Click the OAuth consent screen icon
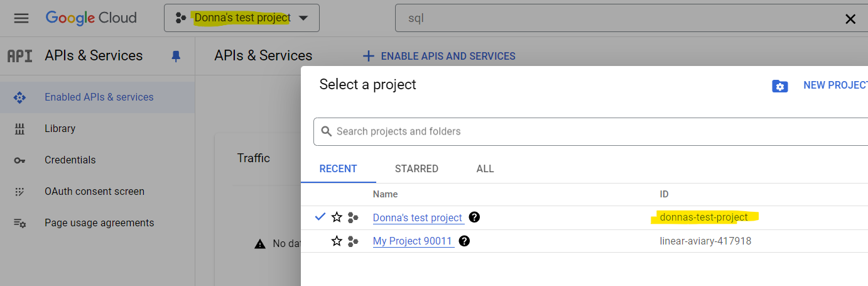This screenshot has height=286, width=868. [19, 192]
